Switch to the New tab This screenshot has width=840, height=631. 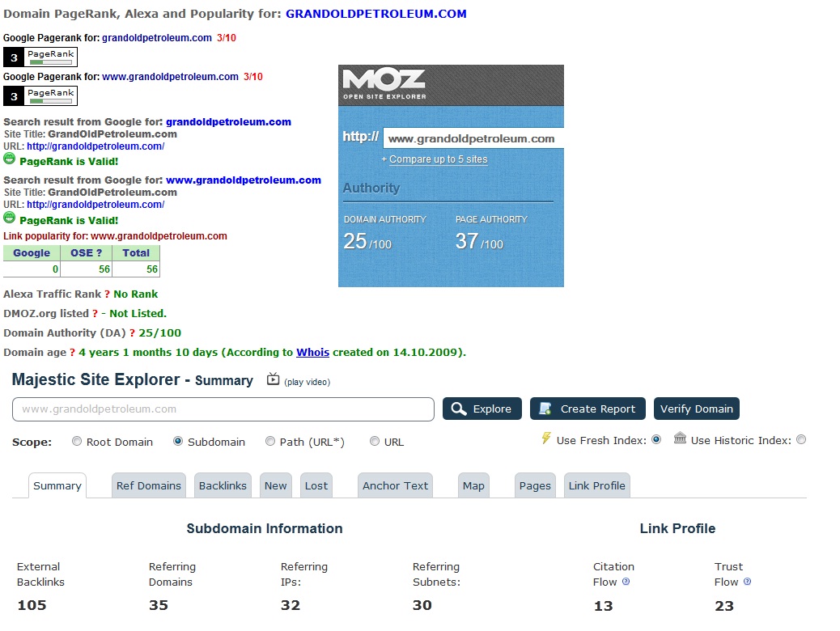276,485
